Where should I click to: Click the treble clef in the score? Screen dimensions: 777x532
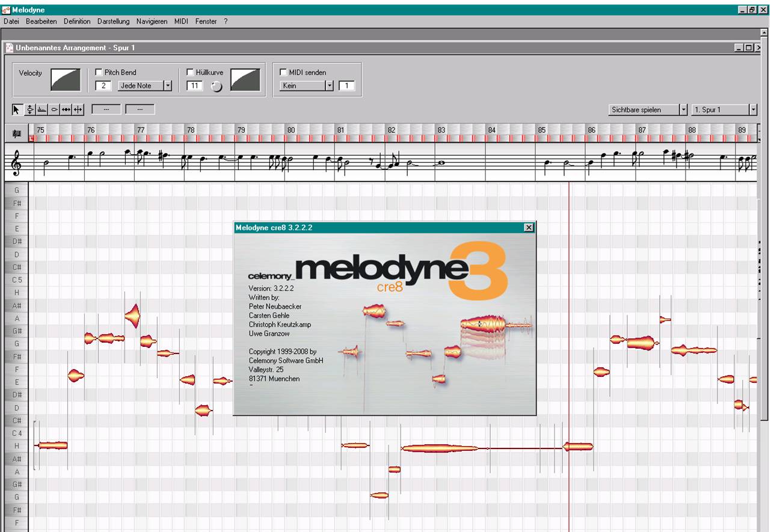click(x=15, y=162)
